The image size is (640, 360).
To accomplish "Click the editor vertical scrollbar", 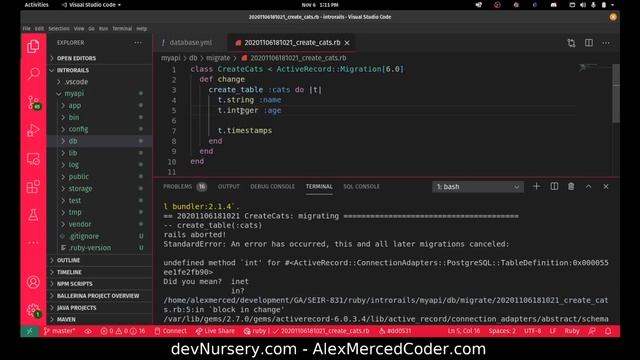I will click(616, 94).
